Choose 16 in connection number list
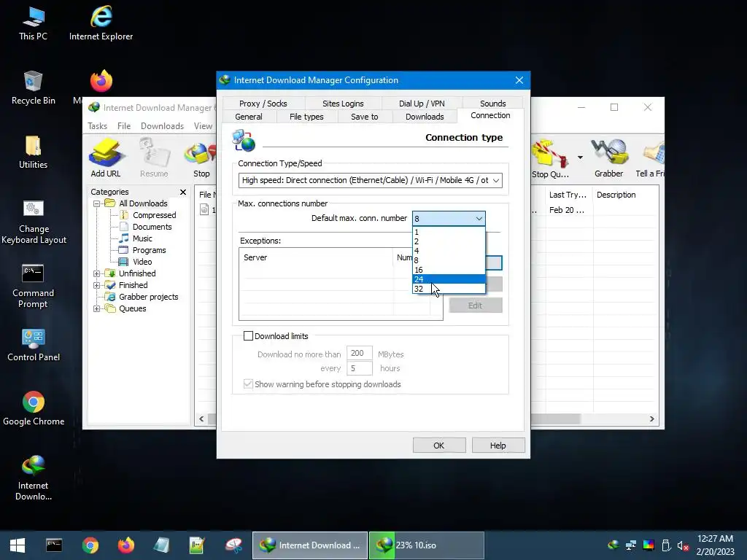This screenshot has height=560, width=747. pos(449,270)
